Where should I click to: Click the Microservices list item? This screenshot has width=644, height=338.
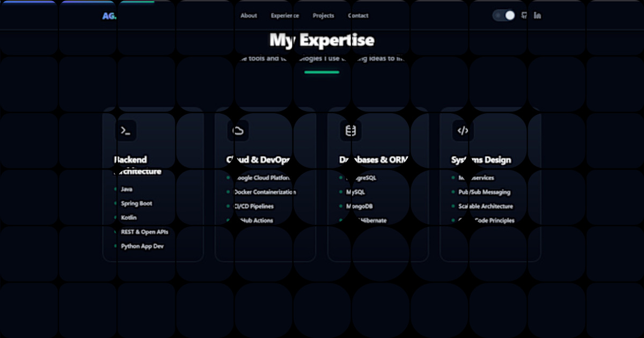click(x=475, y=178)
